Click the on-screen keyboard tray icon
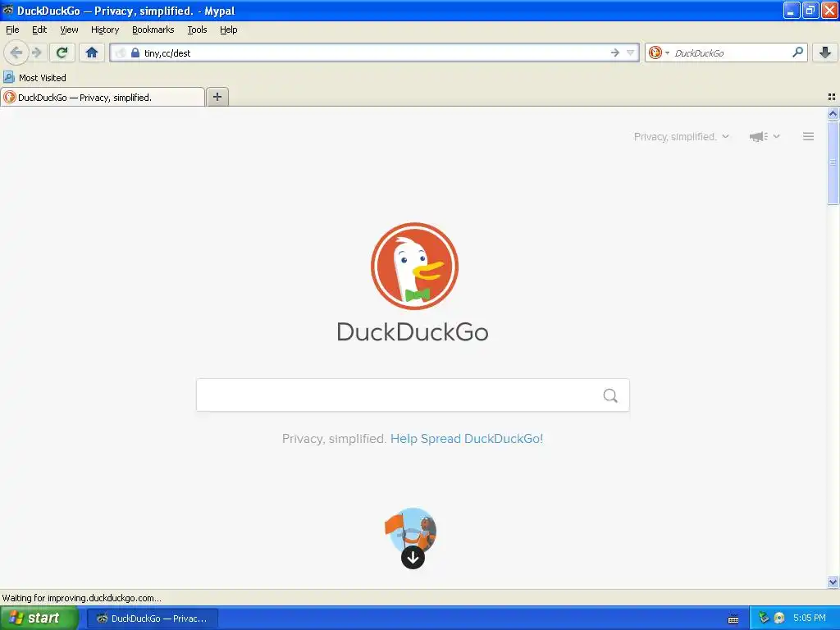Screen dimensions: 840x630 point(733,619)
